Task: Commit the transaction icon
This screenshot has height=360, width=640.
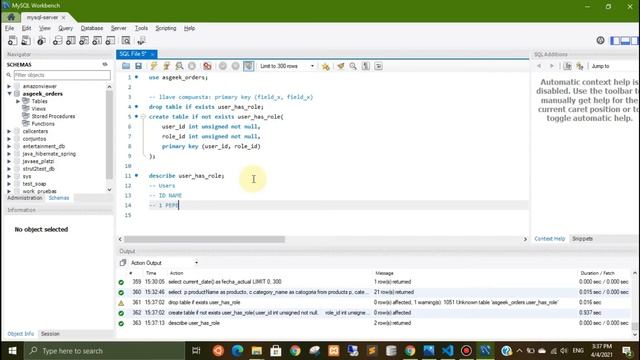Action: point(222,66)
